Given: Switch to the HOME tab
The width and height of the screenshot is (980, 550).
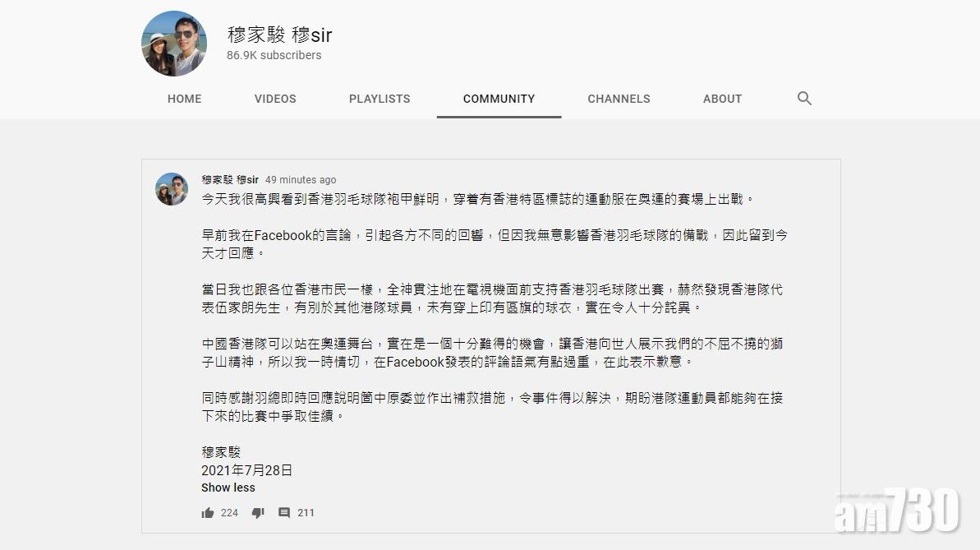Looking at the screenshot, I should [x=184, y=99].
